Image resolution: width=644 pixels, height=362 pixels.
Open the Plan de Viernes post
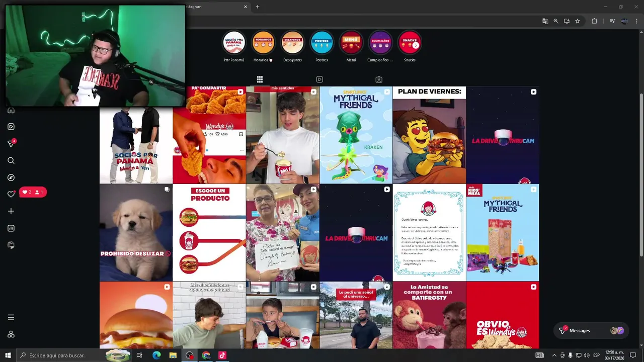tap(429, 135)
